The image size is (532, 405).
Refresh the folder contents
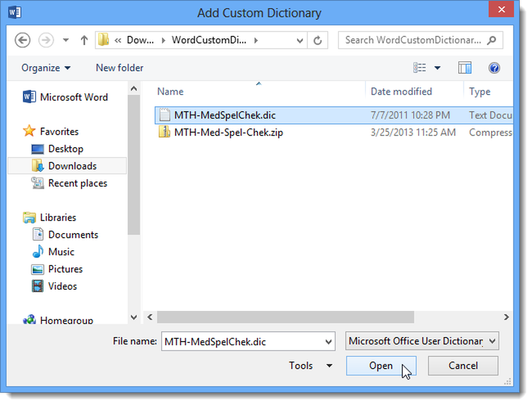[318, 40]
